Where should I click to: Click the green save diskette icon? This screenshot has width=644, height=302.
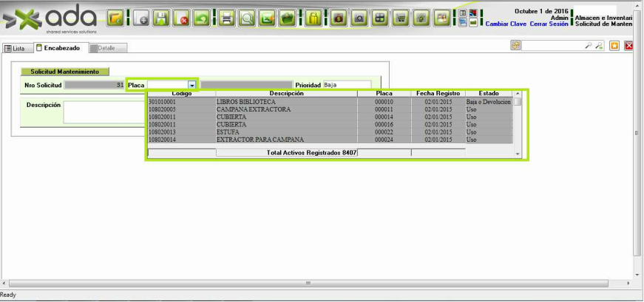(161, 18)
